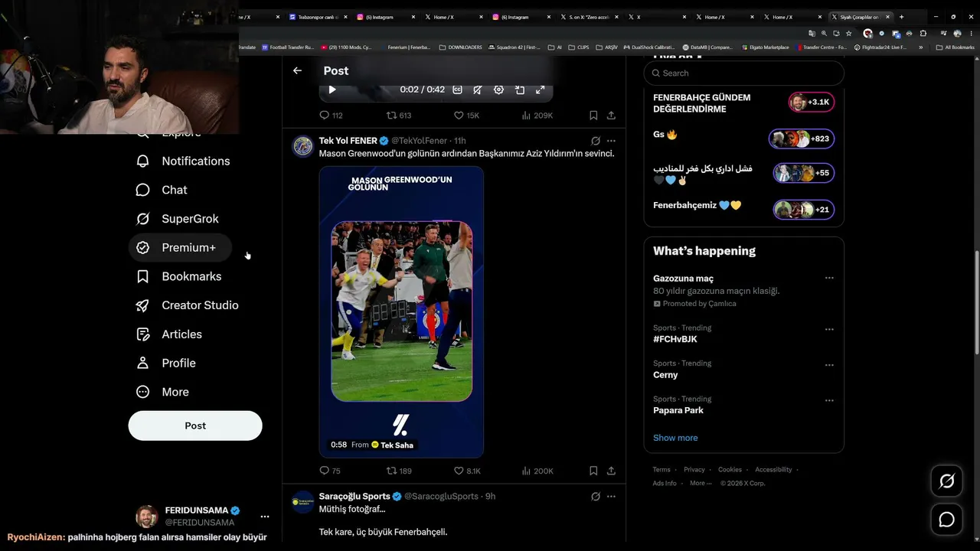The height and width of the screenshot is (551, 980).
Task: Go back using the Post arrow
Action: (x=297, y=70)
